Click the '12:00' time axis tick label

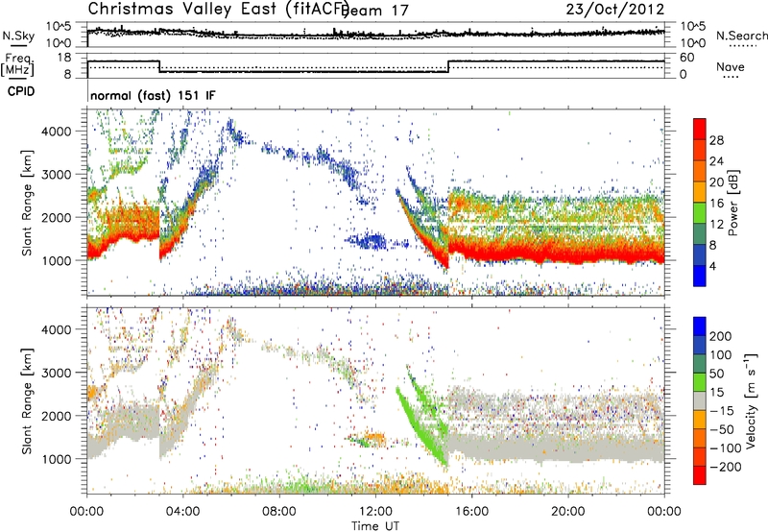pyautogui.click(x=375, y=512)
